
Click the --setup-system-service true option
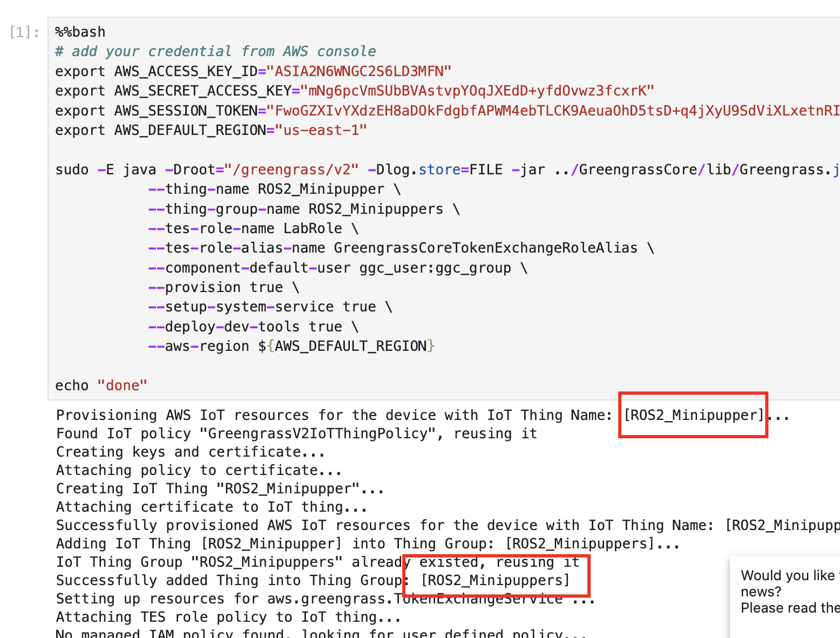click(x=262, y=307)
